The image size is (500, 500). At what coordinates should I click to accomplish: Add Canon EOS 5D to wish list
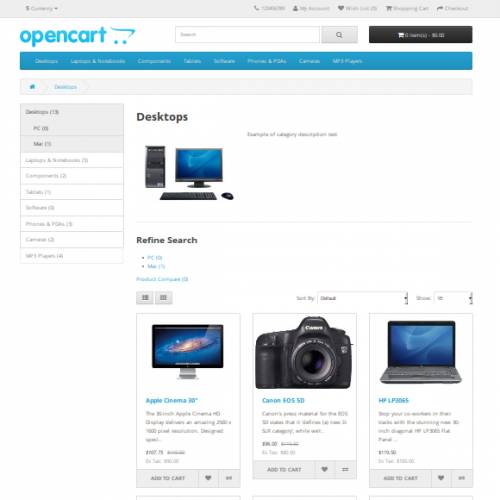(x=324, y=469)
